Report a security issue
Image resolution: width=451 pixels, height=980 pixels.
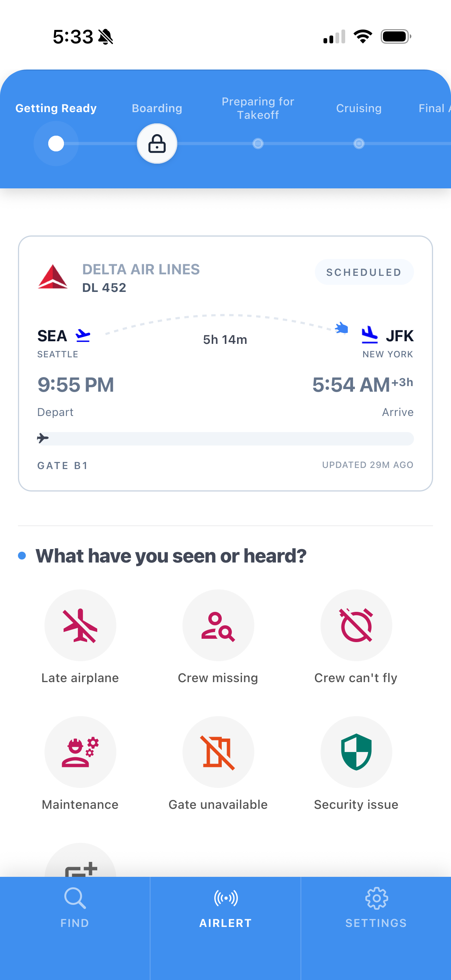pyautogui.click(x=356, y=751)
